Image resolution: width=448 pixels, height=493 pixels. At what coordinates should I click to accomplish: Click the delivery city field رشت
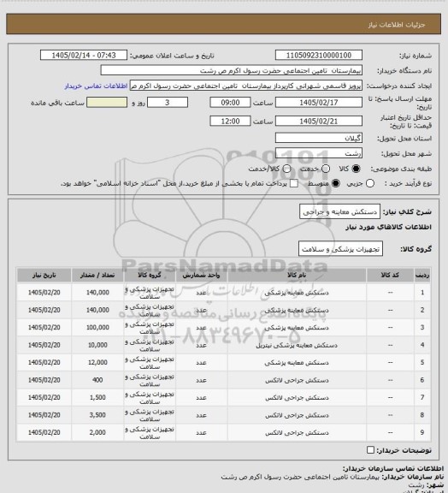319,153
